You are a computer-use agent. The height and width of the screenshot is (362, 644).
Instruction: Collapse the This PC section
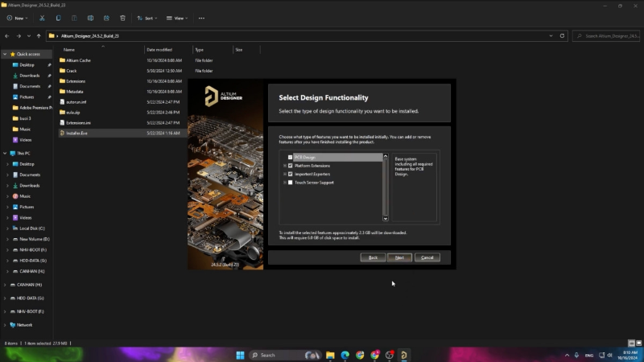pyautogui.click(x=5, y=153)
